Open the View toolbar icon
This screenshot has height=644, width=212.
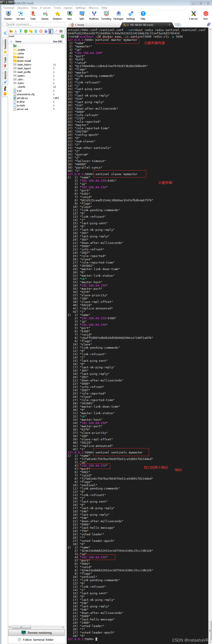point(69,15)
